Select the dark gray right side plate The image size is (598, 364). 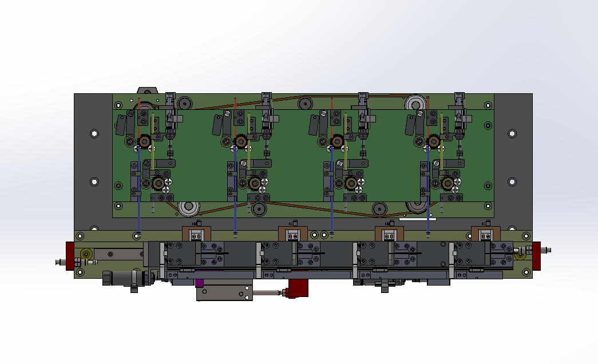[x=513, y=162]
